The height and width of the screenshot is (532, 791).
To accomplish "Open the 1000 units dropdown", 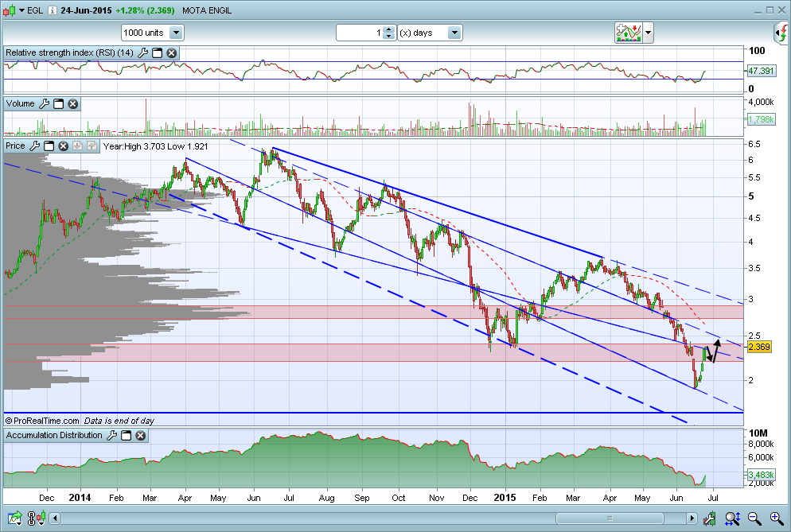I will 176,33.
